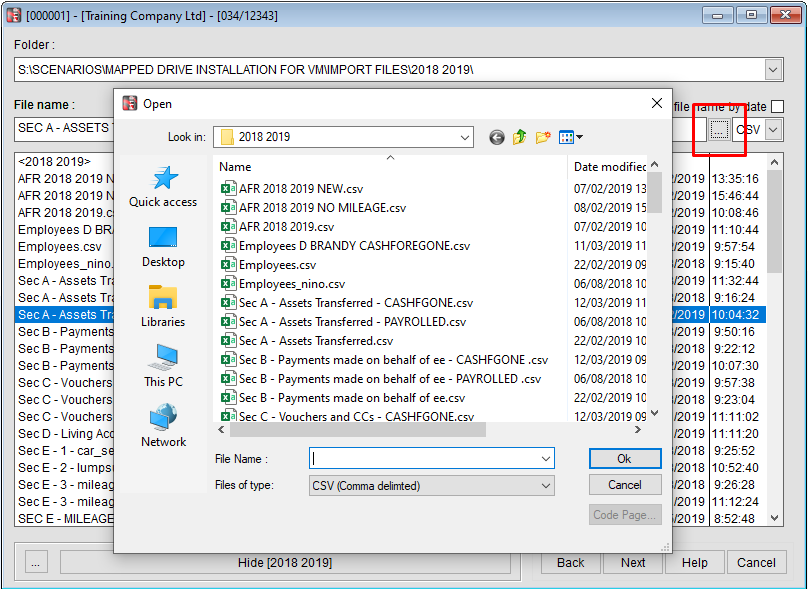Expand the Look in folder dropdown
The height and width of the screenshot is (589, 808).
[464, 137]
